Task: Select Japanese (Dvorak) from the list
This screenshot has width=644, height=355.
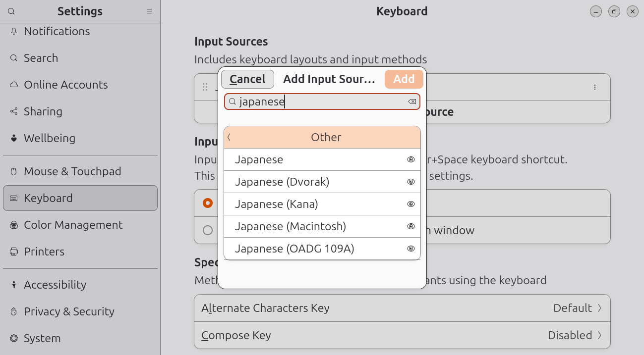Action: [322, 182]
